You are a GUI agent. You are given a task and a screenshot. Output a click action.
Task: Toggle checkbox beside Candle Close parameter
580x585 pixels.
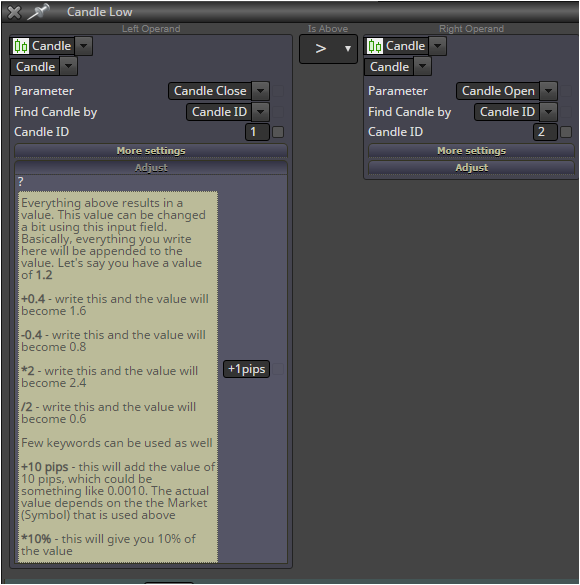point(278,91)
